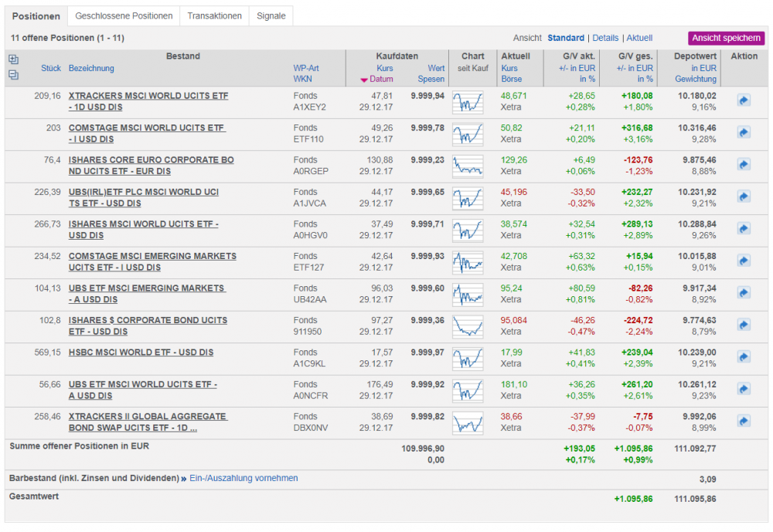Open chart thumbnail for COMSTAGE MSCI EMERGING MARKETS
773x532 pixels.
click(468, 261)
